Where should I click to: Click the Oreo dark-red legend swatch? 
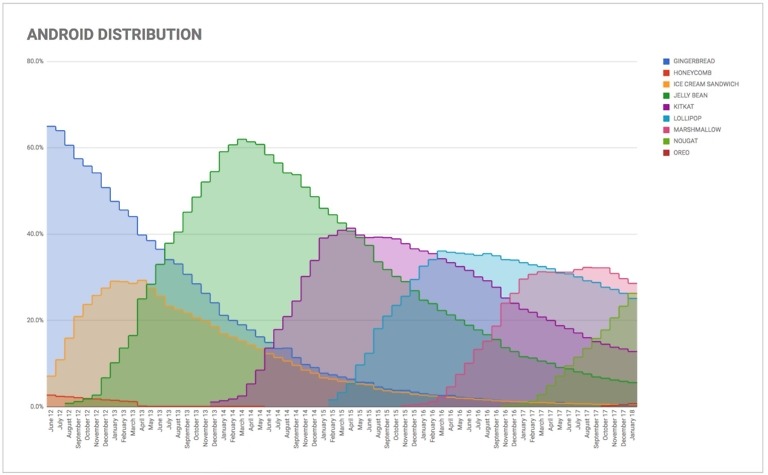[x=666, y=153]
